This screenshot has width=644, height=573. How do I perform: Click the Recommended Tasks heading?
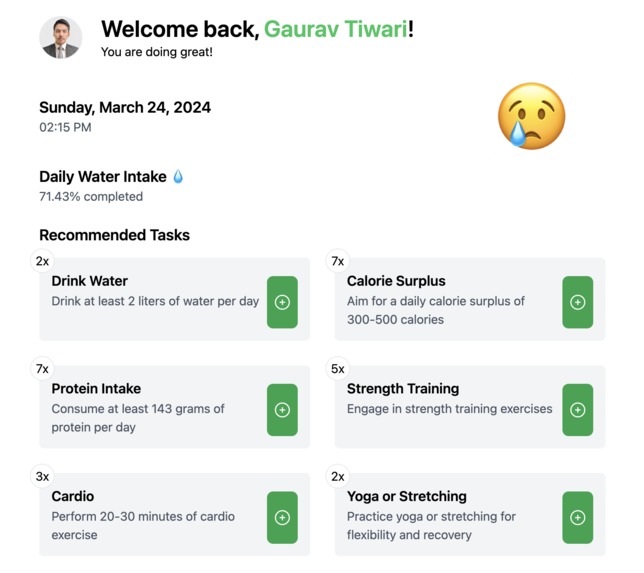114,235
